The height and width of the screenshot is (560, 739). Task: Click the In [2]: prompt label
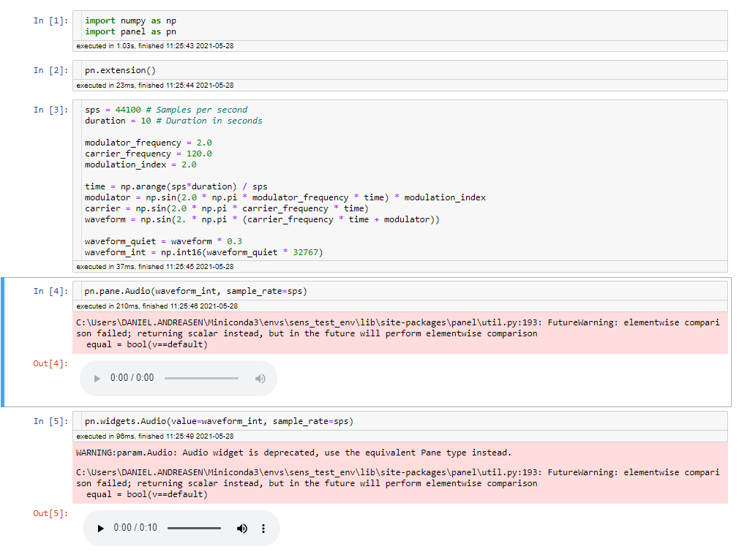click(x=51, y=70)
